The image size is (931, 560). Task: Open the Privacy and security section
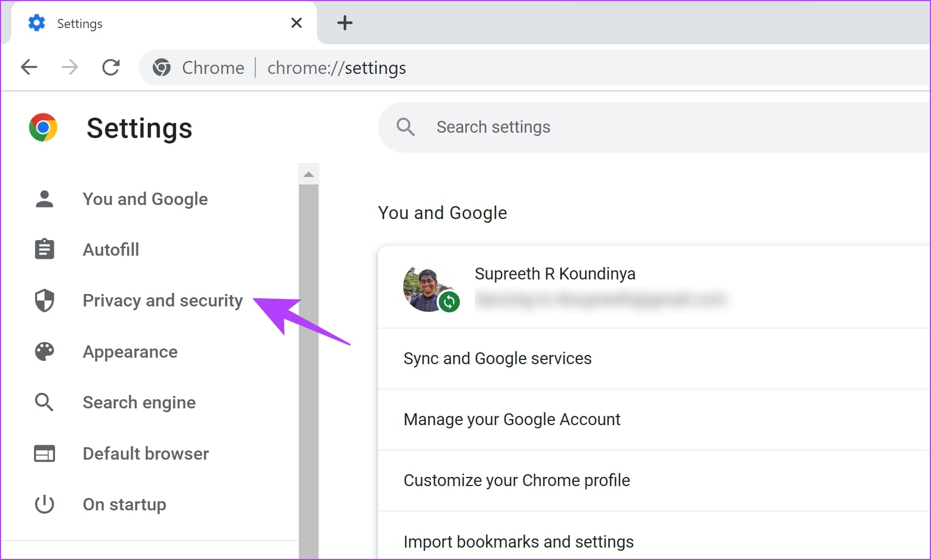pyautogui.click(x=162, y=301)
